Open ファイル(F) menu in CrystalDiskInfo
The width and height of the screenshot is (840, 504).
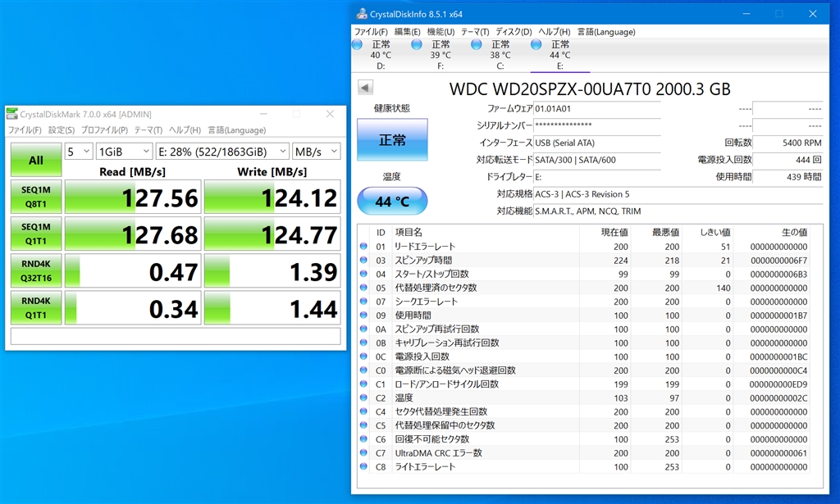coord(371,32)
